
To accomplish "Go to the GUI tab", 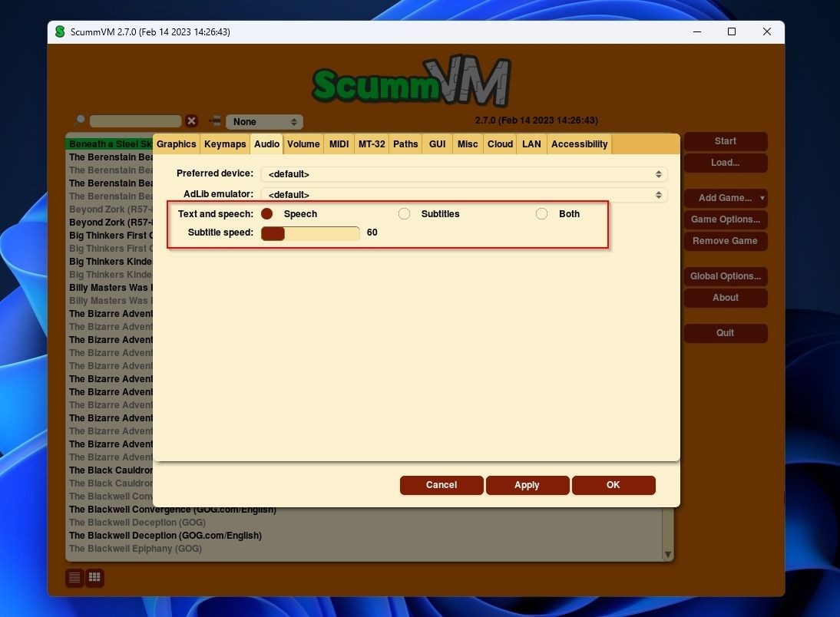I will pyautogui.click(x=437, y=144).
